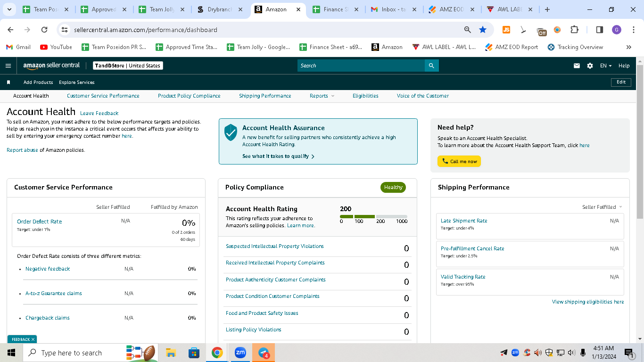Click the zoom magnifier icon in the address bar
This screenshot has width=644, height=362.
tap(468, 30)
